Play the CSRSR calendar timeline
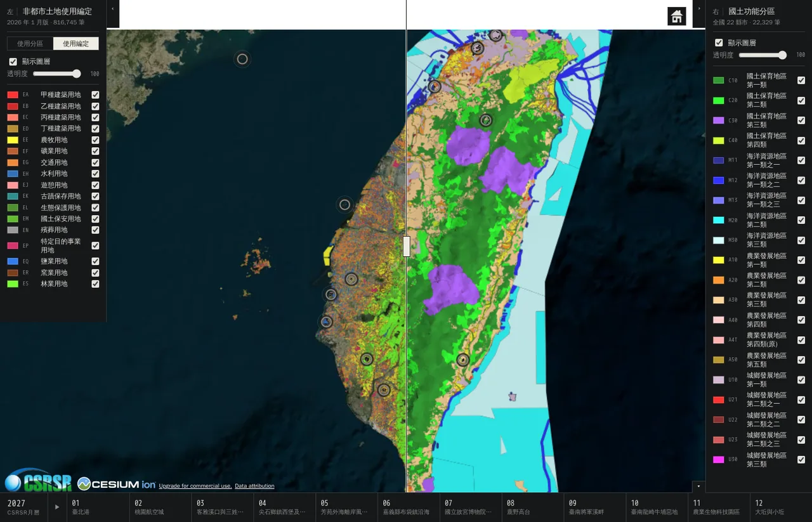Viewport: 812px width, 522px height. click(58, 507)
